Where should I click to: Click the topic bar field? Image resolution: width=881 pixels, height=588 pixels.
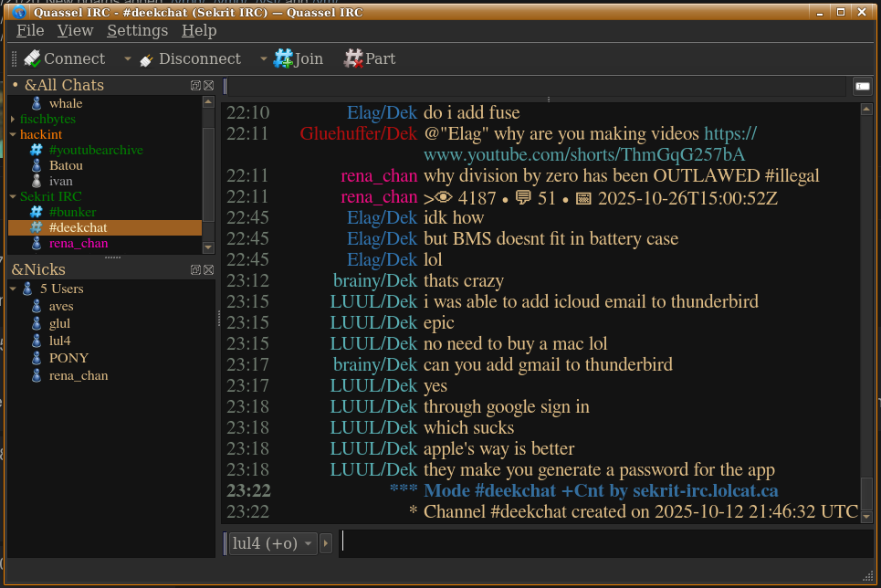[x=536, y=86]
